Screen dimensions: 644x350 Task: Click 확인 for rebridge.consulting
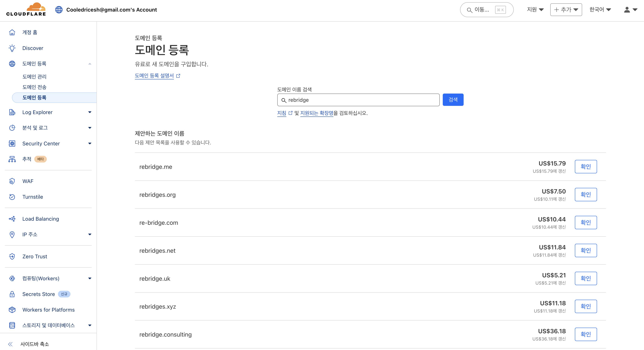point(586,334)
